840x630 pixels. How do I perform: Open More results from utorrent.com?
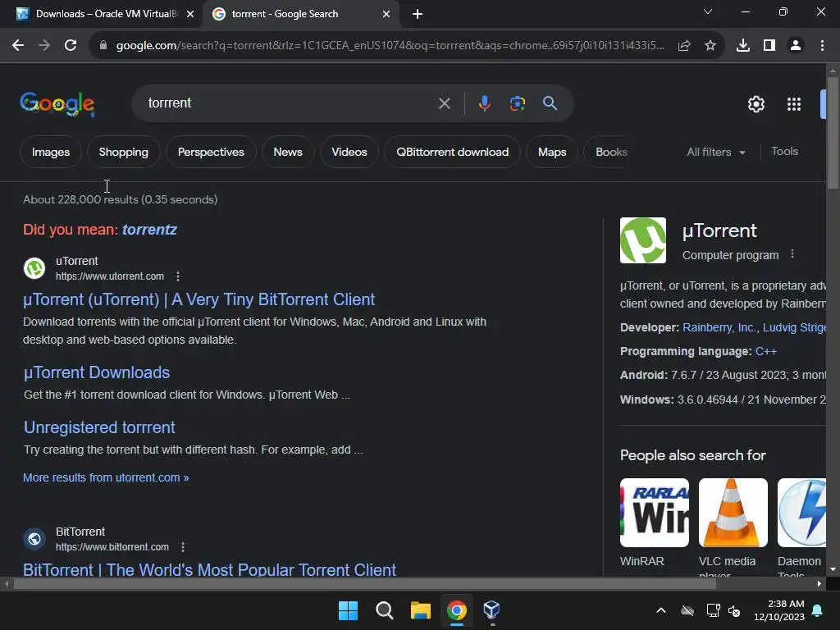(x=106, y=477)
